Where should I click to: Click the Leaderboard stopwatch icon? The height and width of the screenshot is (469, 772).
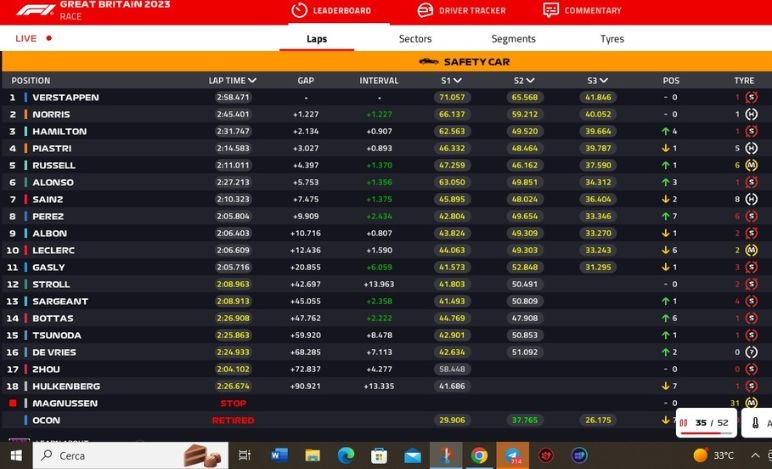(298, 10)
